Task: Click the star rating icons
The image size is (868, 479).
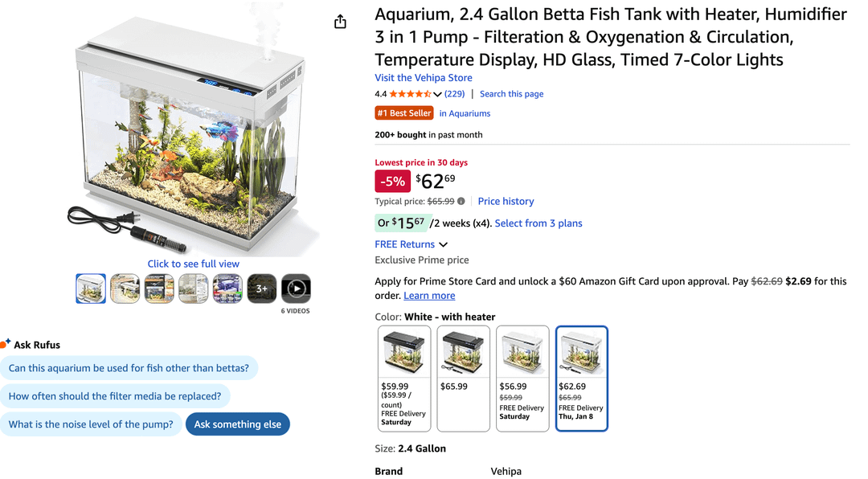Action: [410, 94]
